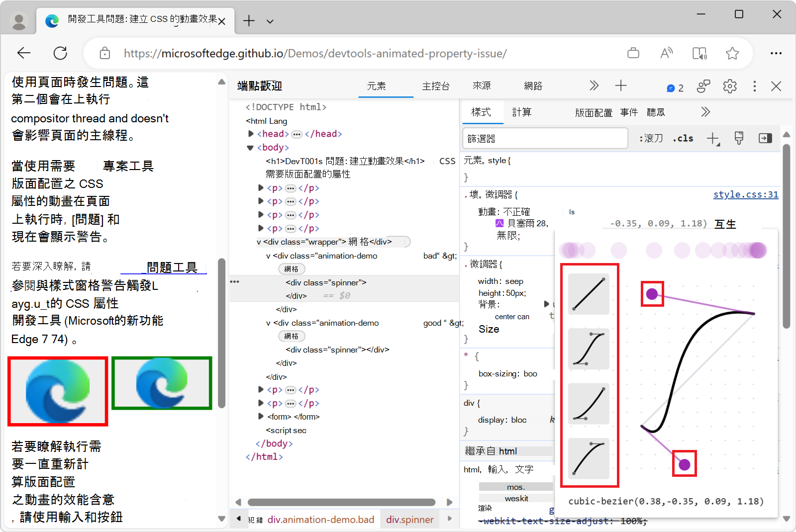Open immersive reader icon

[x=699, y=53]
